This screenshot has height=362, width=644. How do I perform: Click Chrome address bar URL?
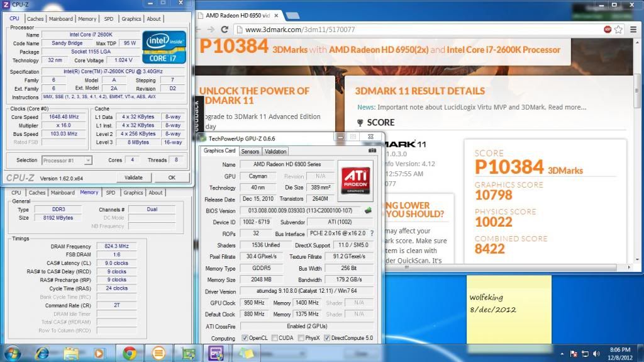point(300,30)
